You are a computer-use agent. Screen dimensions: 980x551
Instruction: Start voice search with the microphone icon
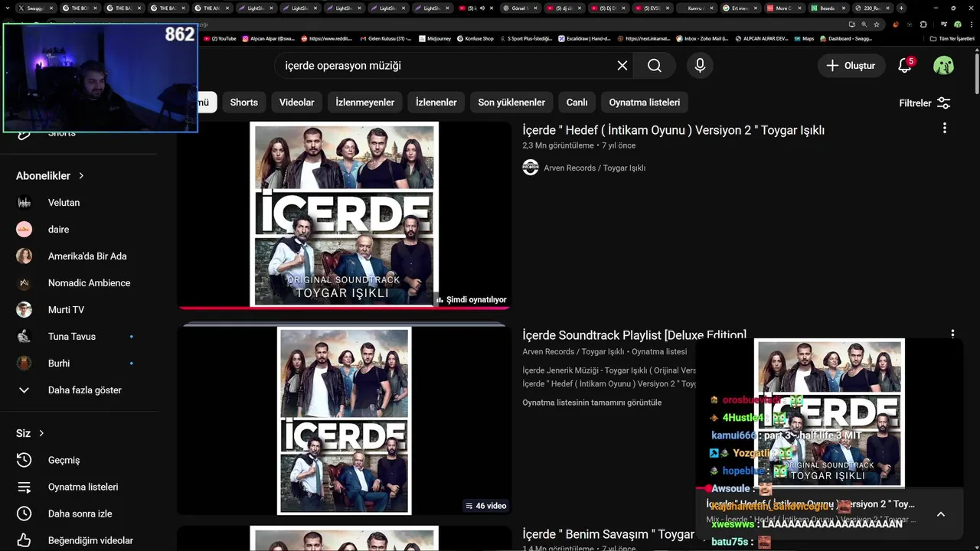pyautogui.click(x=700, y=66)
